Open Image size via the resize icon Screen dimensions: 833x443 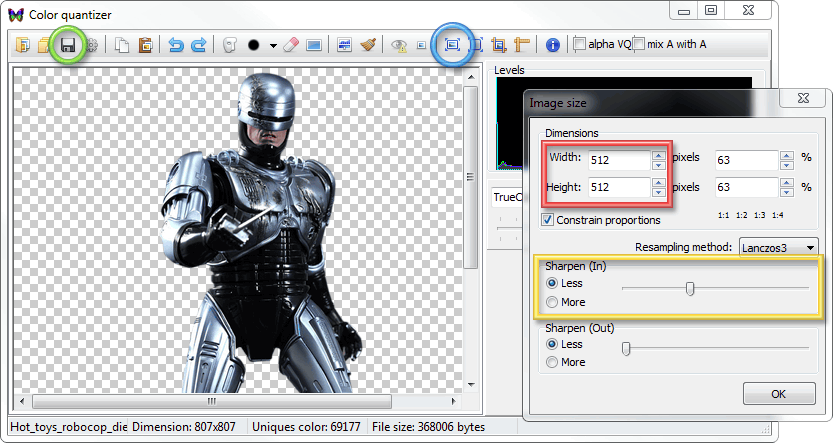[452, 45]
